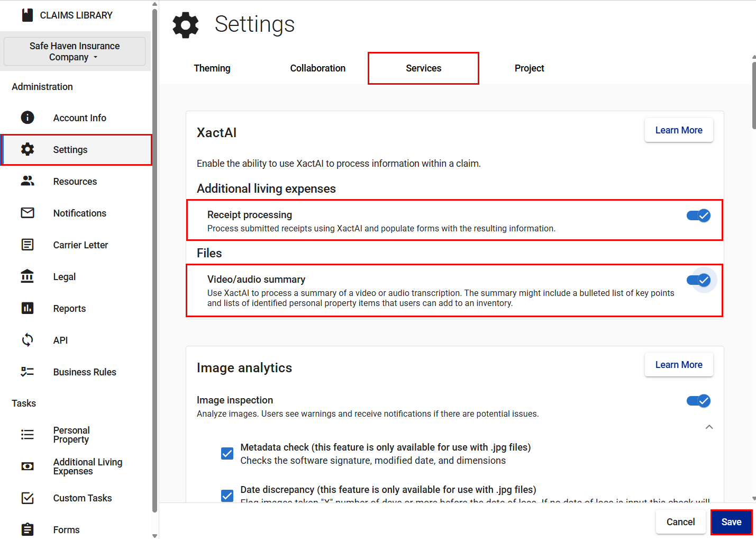This screenshot has height=539, width=756.
Task: Click the Carrier Letter document icon
Action: (28, 245)
